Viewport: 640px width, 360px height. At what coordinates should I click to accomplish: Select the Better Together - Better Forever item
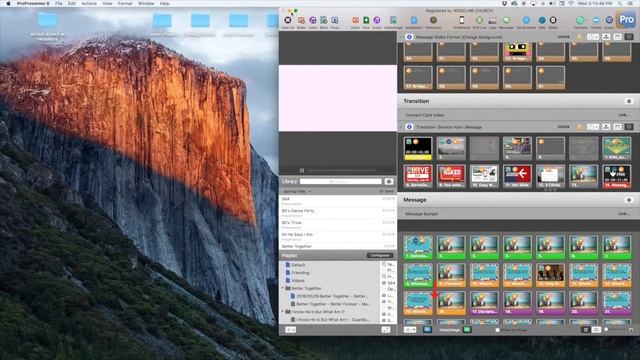(x=329, y=304)
